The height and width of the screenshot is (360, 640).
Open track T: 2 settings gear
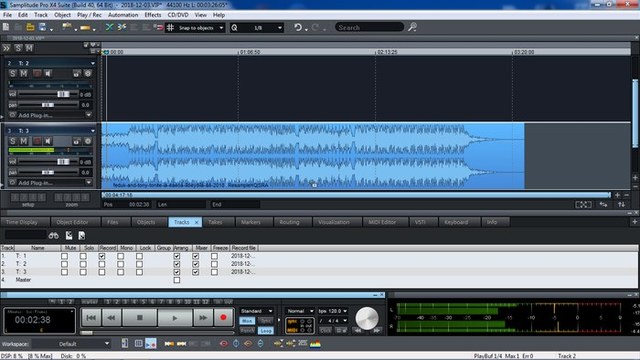coord(88,73)
